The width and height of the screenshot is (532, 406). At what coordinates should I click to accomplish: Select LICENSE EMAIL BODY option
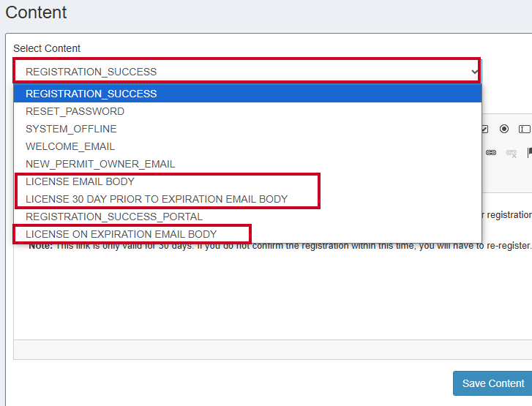(x=247, y=181)
